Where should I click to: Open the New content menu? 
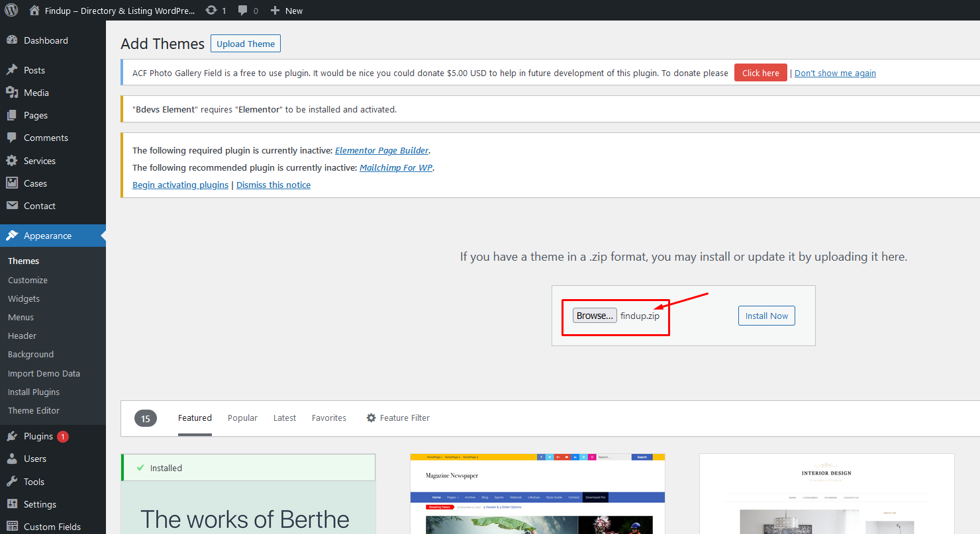287,11
